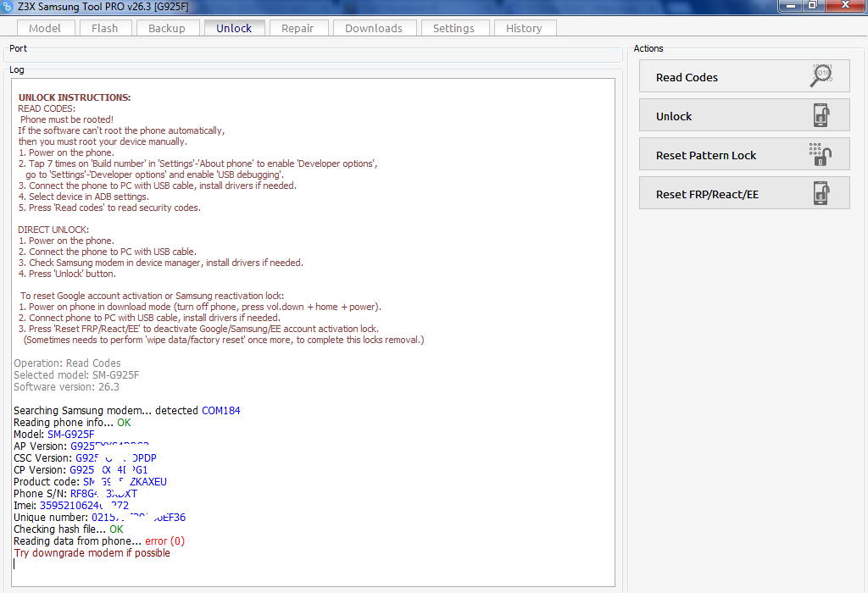Click the magnifier icon on Read Codes

point(821,76)
